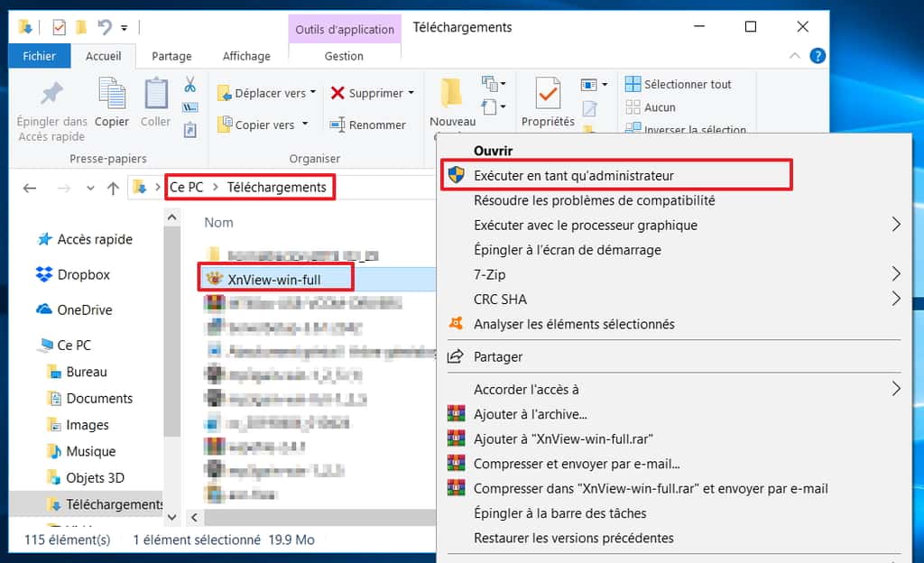This screenshot has height=563, width=924.
Task: Click the scissors Cut icon
Action: 189,84
